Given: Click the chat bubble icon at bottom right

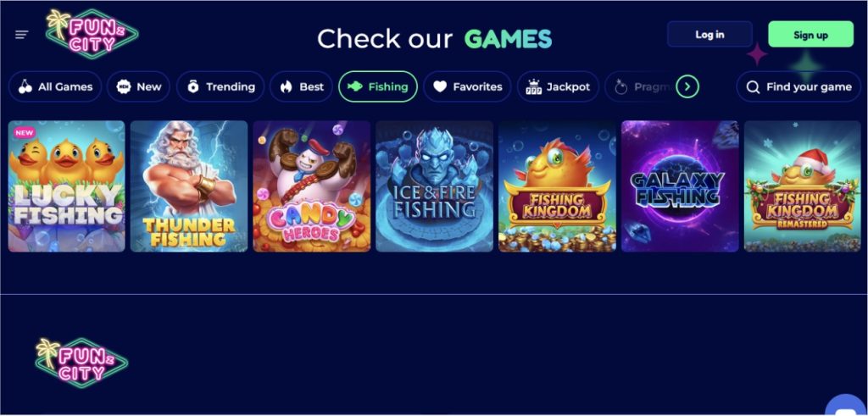Looking at the screenshot, I should click(x=847, y=406).
